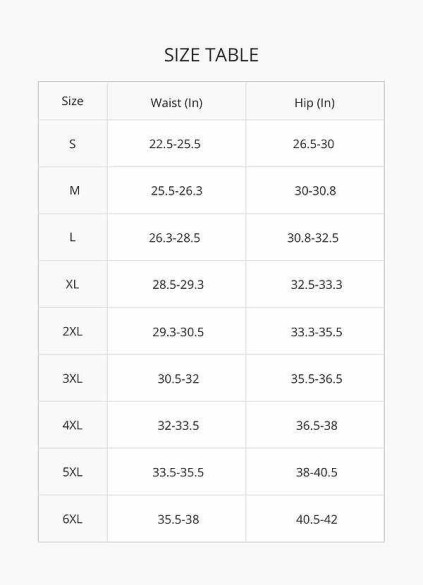Select the 6XL size label
Screen dimensions: 423x586
(x=72, y=519)
